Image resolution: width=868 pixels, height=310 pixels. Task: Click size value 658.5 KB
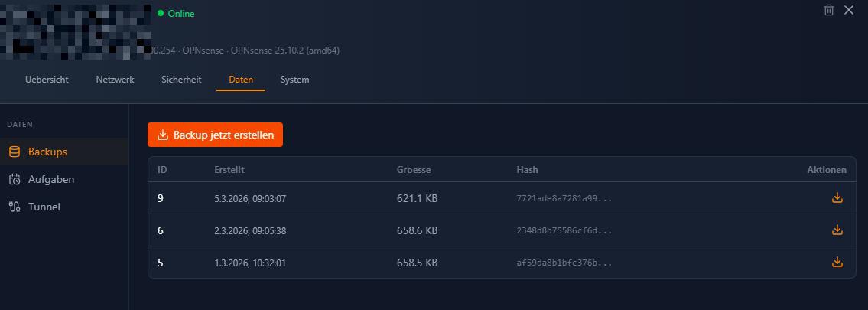coord(418,263)
